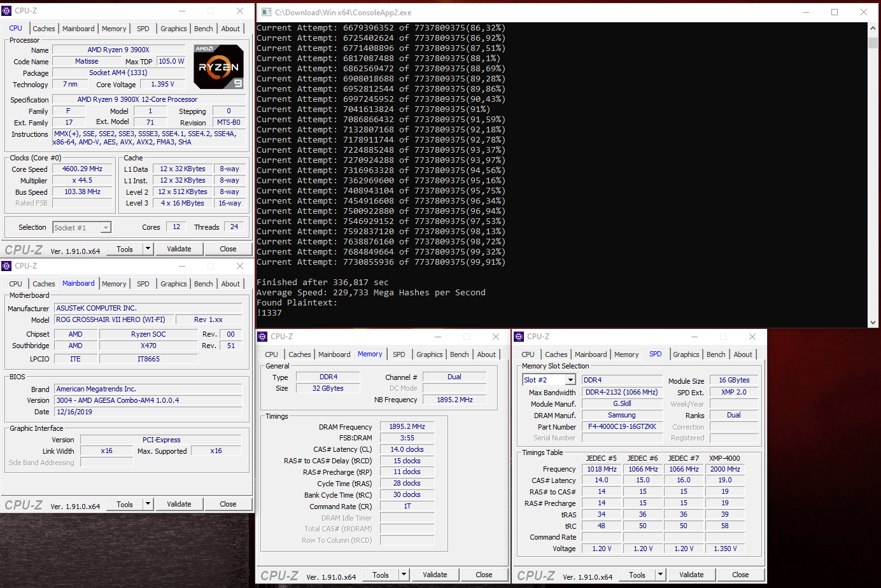Switch to the SPD tab in the Memory window
Image resolution: width=881 pixels, height=588 pixels.
point(399,354)
